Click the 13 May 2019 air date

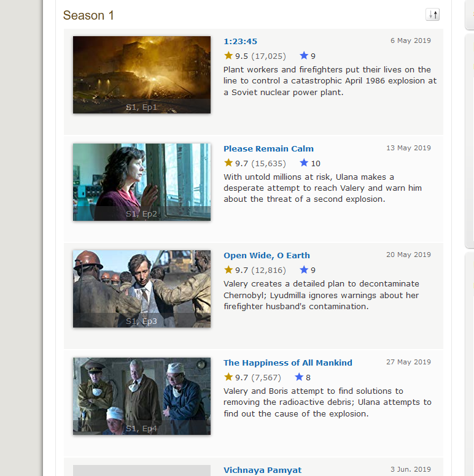(x=408, y=148)
